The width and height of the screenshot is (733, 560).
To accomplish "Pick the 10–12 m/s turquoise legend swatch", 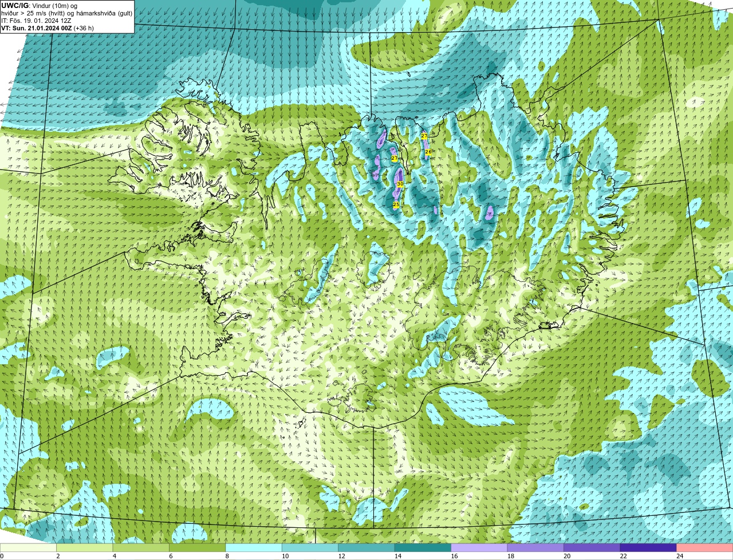I will (310, 548).
